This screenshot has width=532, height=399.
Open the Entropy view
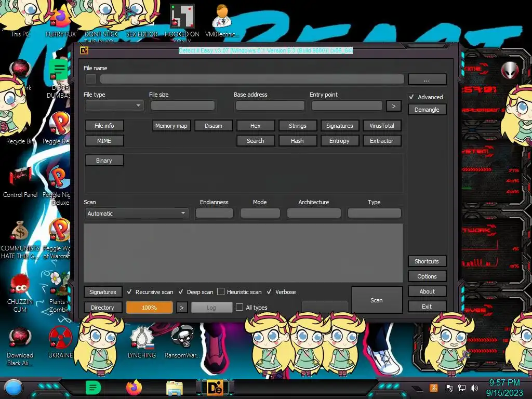[x=339, y=141]
